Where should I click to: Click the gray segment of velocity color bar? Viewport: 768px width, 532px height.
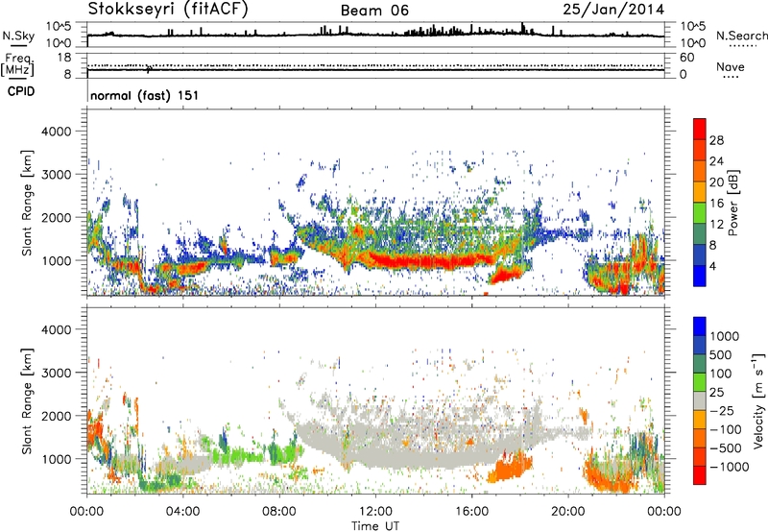[700, 400]
